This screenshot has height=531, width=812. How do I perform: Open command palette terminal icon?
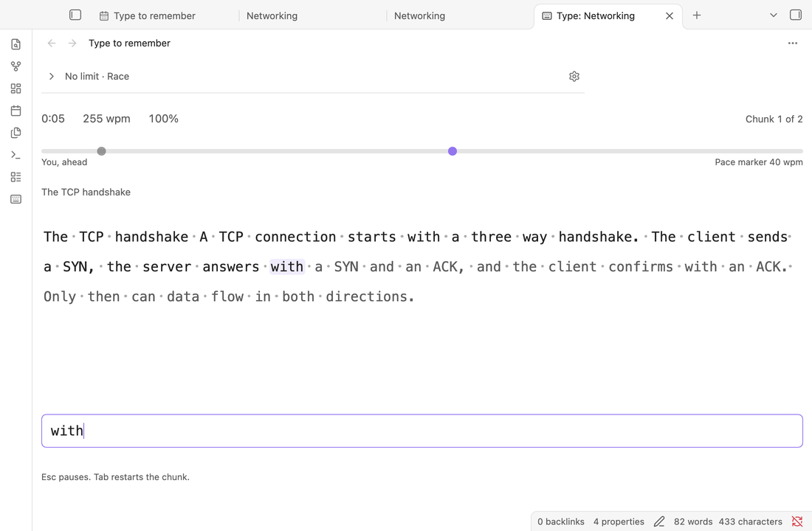pos(16,155)
